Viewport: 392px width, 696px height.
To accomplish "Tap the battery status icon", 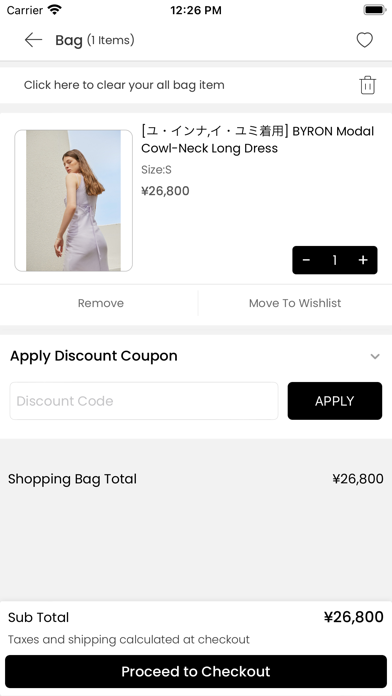I will pos(375,10).
